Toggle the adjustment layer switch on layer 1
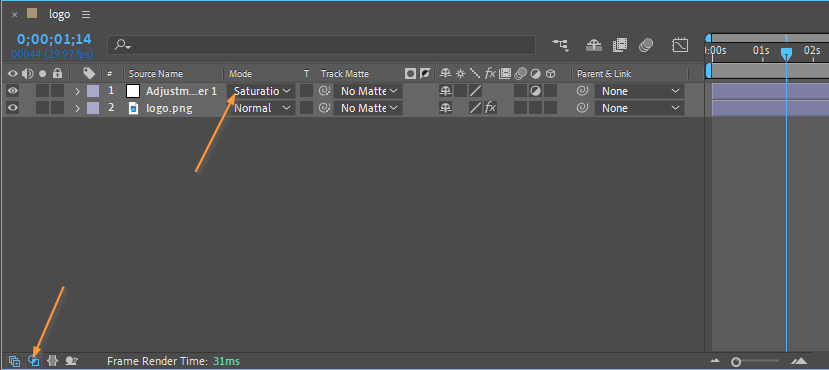 [x=536, y=91]
